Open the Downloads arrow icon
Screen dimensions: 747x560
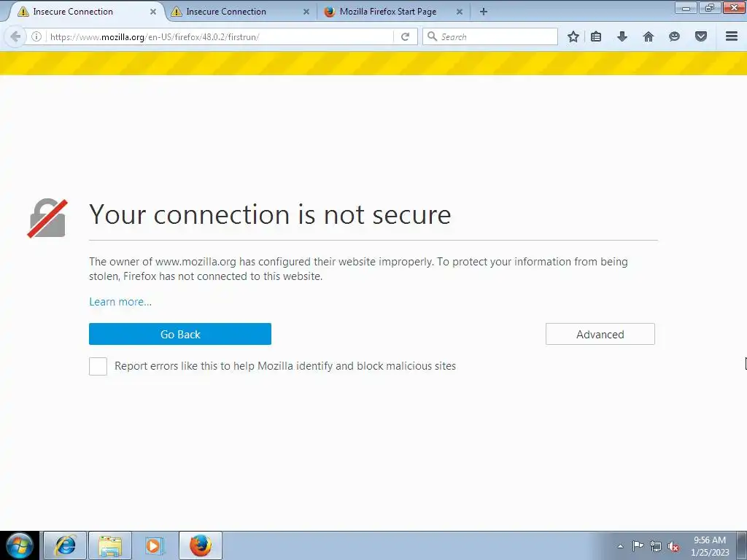pos(622,36)
